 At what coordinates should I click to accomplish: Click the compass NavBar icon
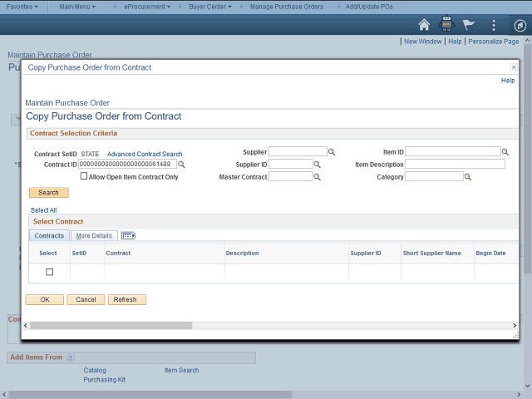519,24
